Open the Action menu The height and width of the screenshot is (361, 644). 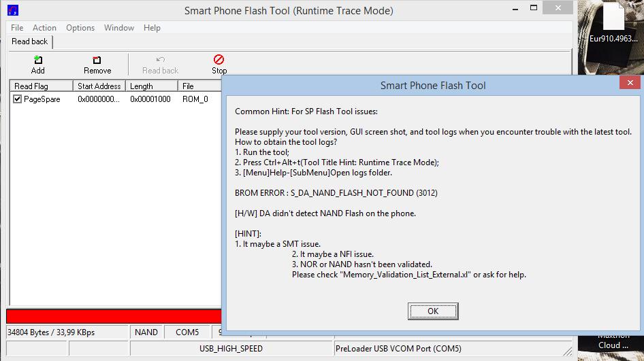pos(44,27)
